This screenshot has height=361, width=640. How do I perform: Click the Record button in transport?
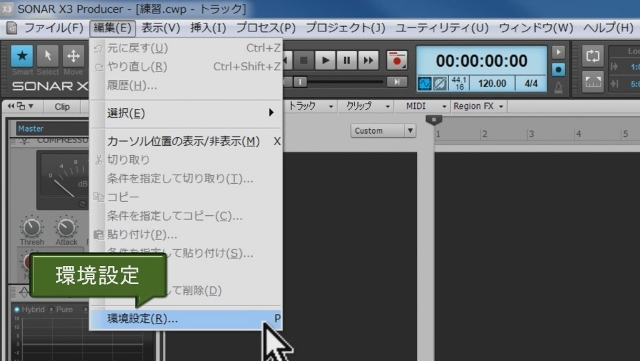tap(397, 60)
